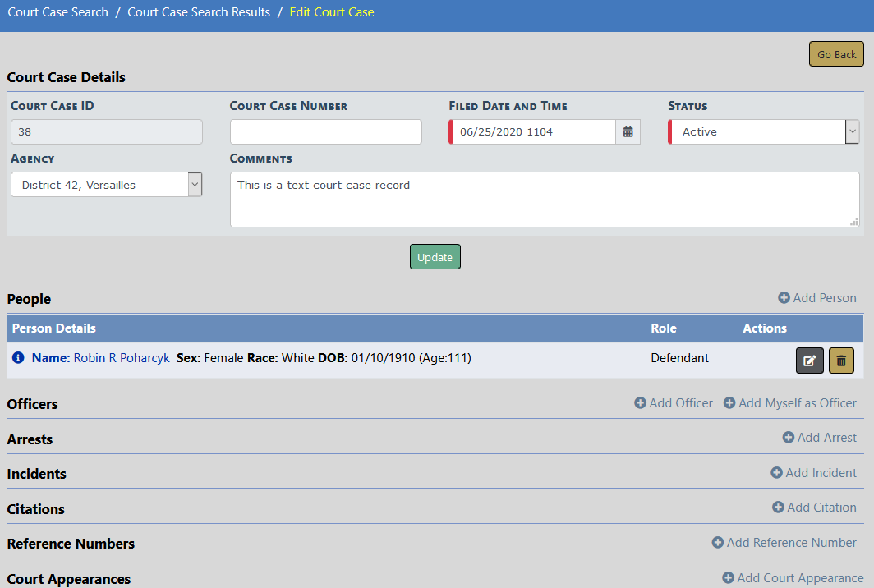
Task: Click the Add Court Appearance link
Action: coord(799,578)
